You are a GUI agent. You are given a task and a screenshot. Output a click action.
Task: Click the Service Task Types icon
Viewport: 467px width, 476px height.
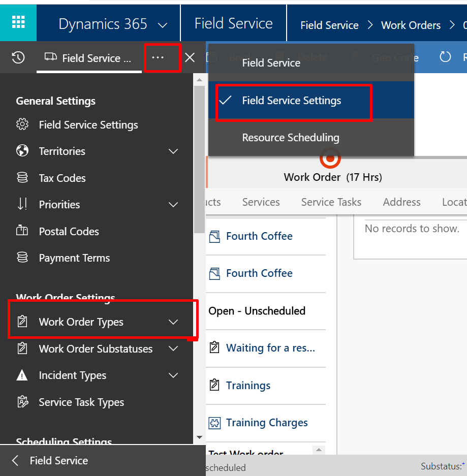(22, 402)
